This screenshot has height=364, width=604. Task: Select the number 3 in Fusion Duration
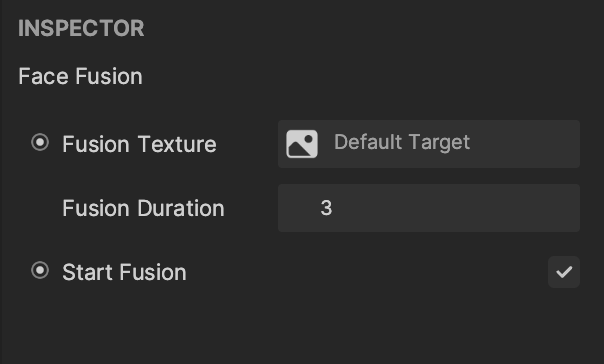point(326,208)
